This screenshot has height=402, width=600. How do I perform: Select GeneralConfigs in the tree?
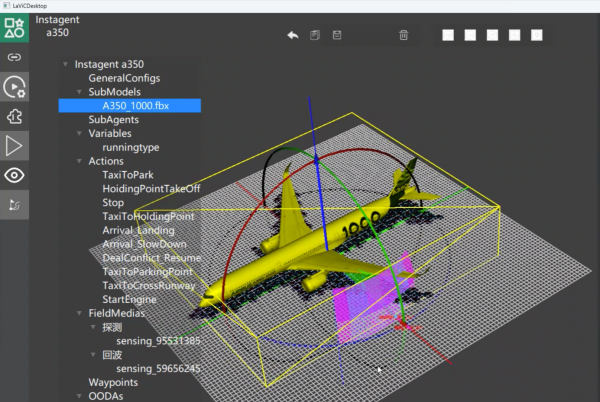click(x=124, y=78)
